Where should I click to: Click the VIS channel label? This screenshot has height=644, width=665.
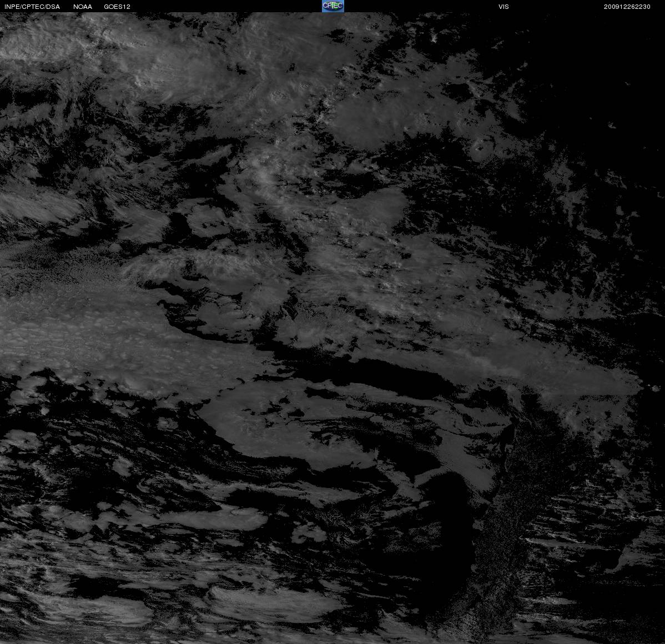pyautogui.click(x=503, y=7)
